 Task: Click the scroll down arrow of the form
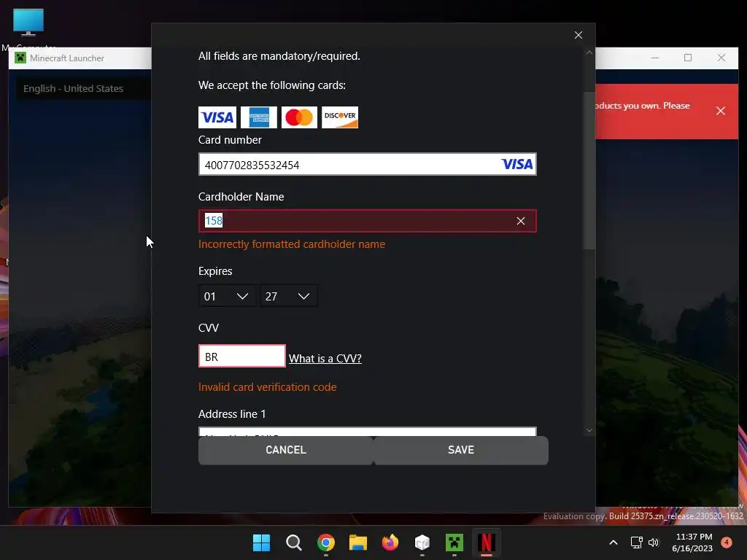[589, 430]
